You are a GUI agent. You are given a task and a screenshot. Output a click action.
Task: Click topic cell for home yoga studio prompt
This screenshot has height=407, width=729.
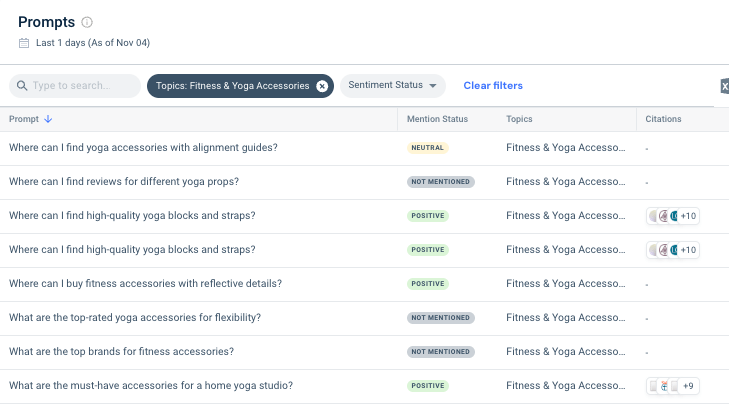(x=566, y=385)
